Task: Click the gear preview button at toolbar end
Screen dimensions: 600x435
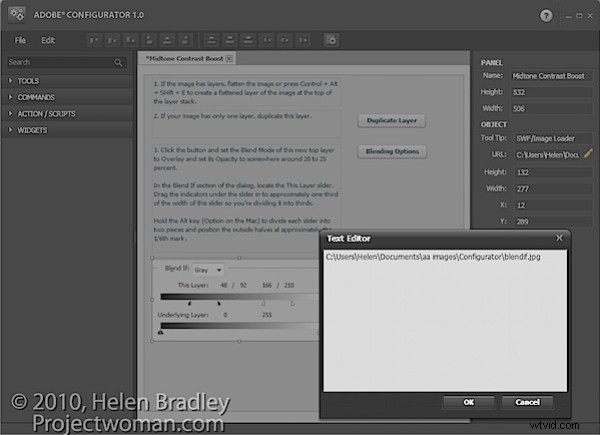Action: pos(331,40)
